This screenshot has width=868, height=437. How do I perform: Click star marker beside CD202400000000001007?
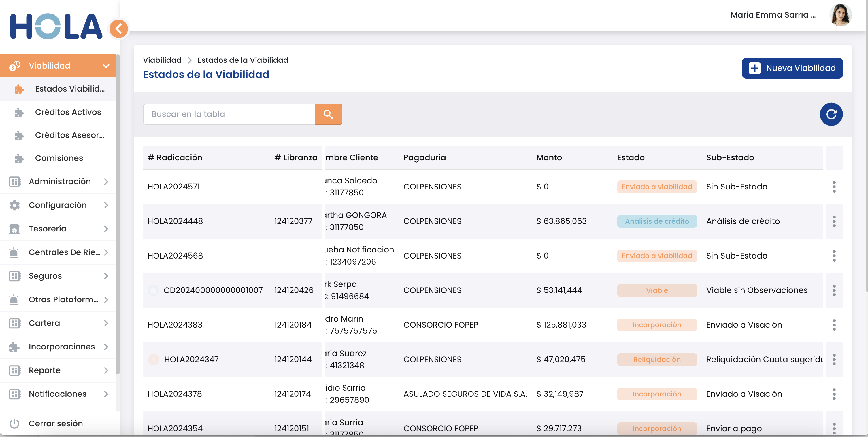pyautogui.click(x=153, y=290)
